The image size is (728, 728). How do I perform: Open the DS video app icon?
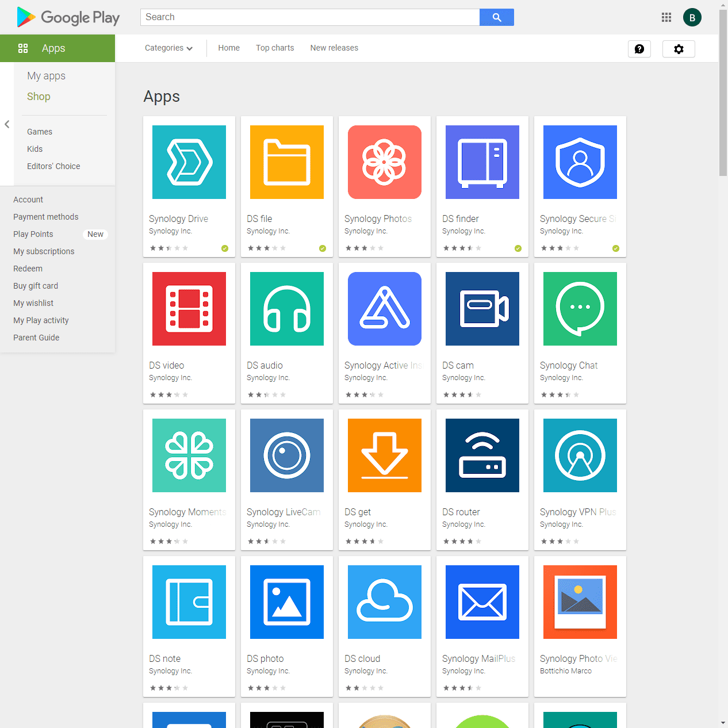click(189, 309)
